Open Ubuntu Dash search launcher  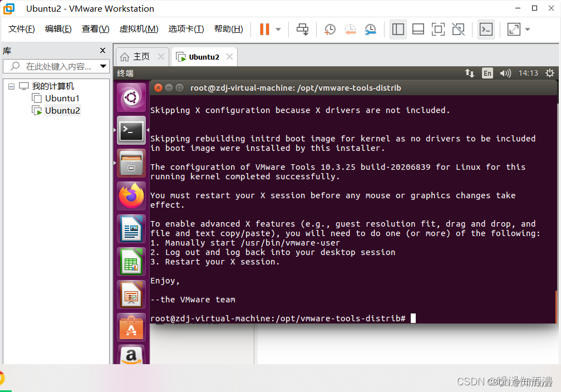point(132,97)
